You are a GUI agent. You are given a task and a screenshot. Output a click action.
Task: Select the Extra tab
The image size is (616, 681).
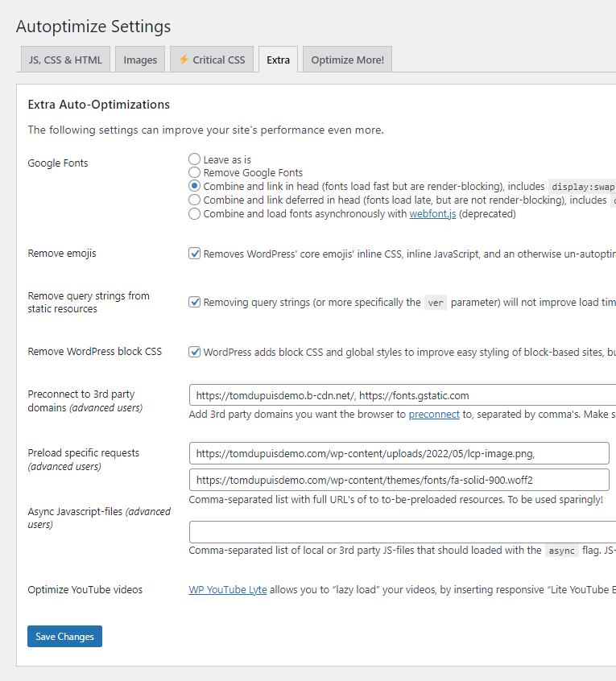[x=278, y=60]
